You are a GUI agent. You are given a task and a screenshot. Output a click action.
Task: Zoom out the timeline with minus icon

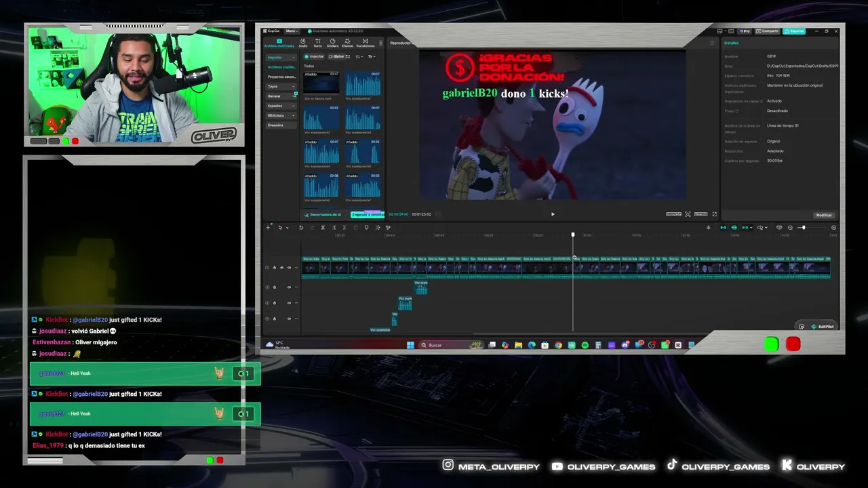tap(790, 228)
